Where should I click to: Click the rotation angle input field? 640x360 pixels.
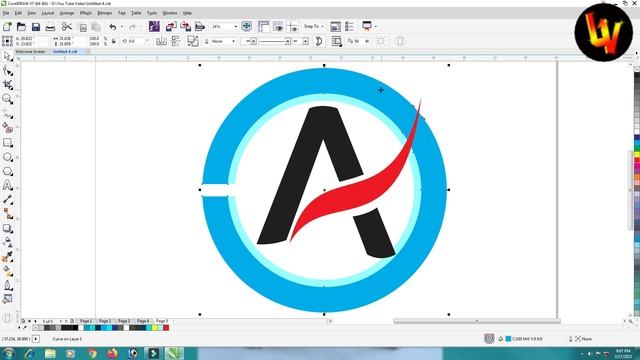(x=136, y=41)
